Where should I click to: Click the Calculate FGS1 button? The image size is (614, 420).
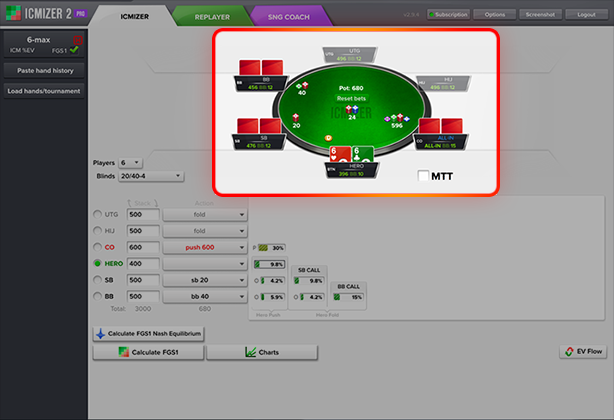click(x=148, y=352)
